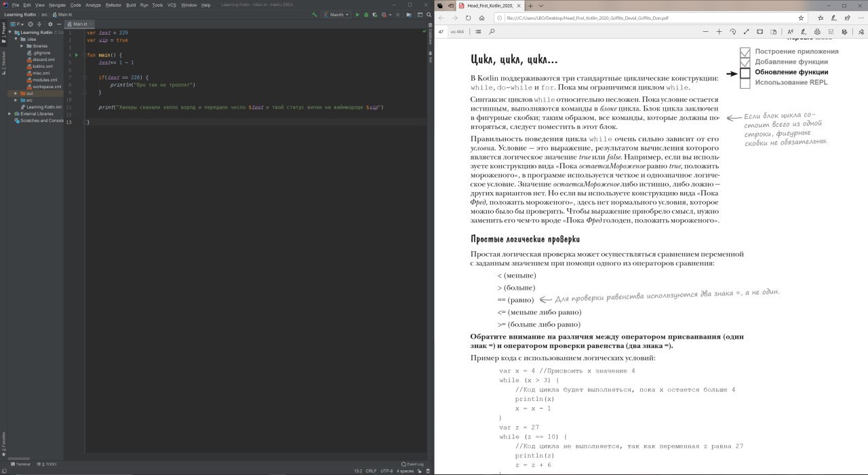The height and width of the screenshot is (475, 868).
Task: Start debugging with the bug icon
Action: (x=366, y=14)
